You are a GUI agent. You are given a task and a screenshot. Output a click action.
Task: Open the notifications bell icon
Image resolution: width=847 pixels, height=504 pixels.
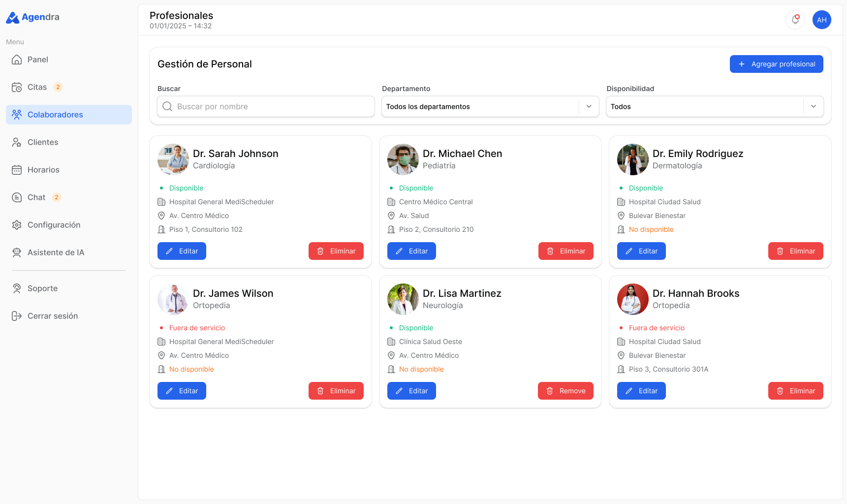pyautogui.click(x=795, y=20)
